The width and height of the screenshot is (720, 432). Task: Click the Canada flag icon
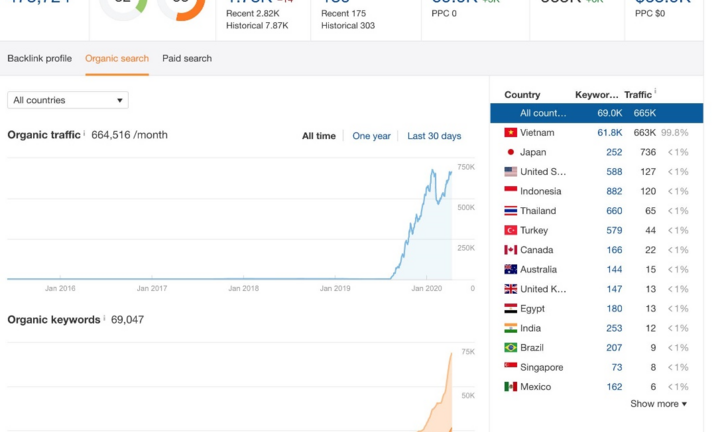click(x=510, y=250)
